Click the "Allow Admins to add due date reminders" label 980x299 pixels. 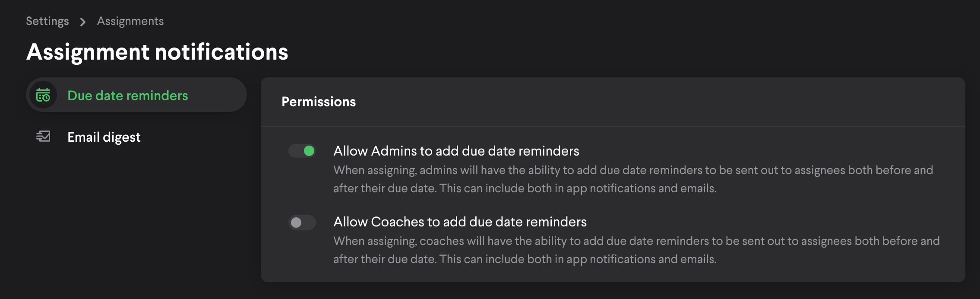[x=456, y=151]
